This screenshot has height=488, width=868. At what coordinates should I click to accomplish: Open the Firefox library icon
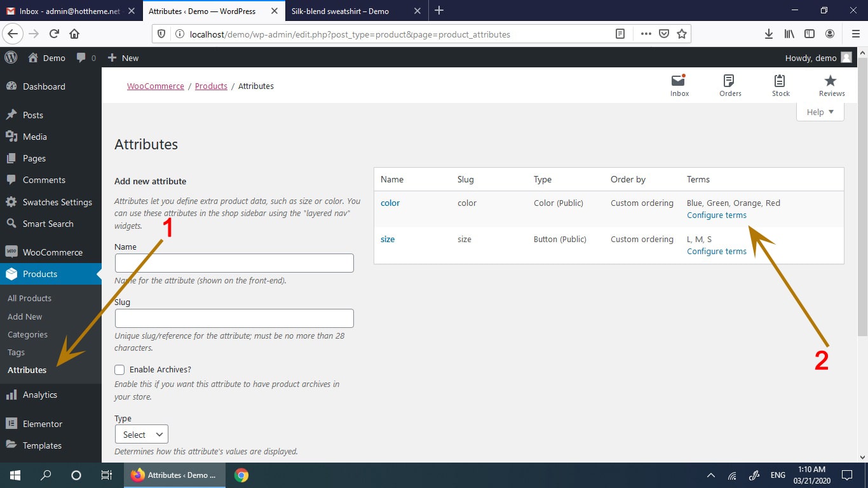coord(789,34)
